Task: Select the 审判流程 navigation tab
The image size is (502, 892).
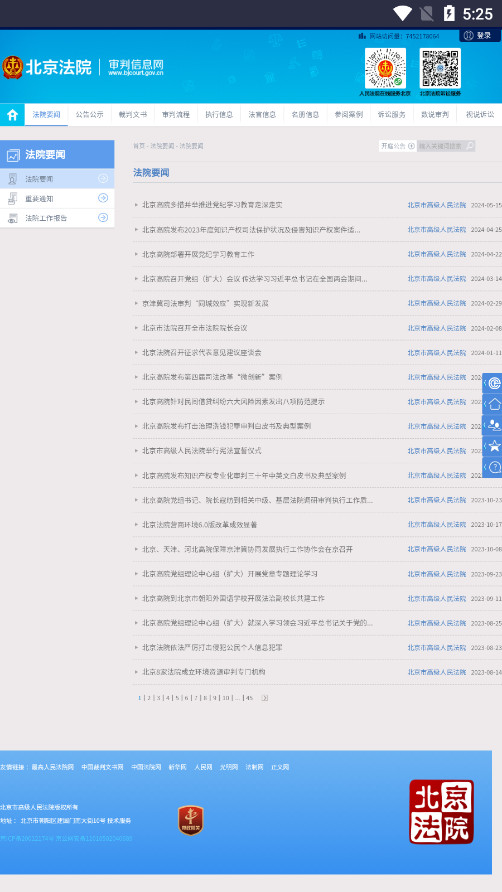Action: point(176,114)
